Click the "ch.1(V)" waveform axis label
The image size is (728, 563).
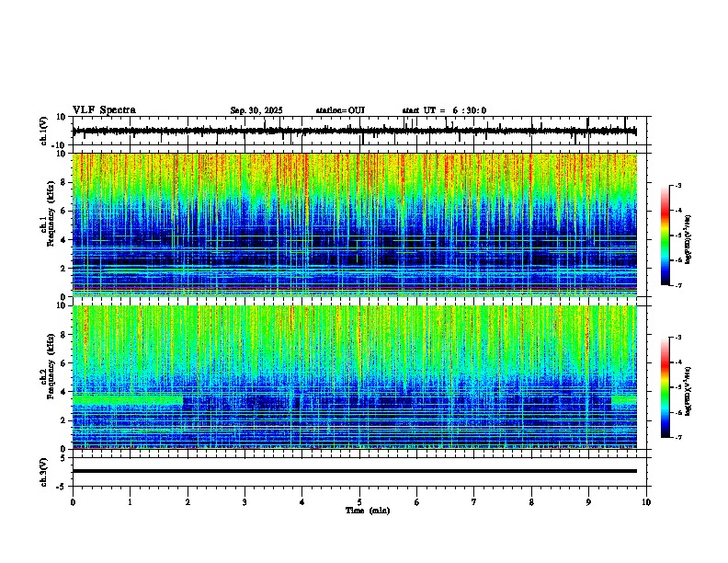(44, 131)
